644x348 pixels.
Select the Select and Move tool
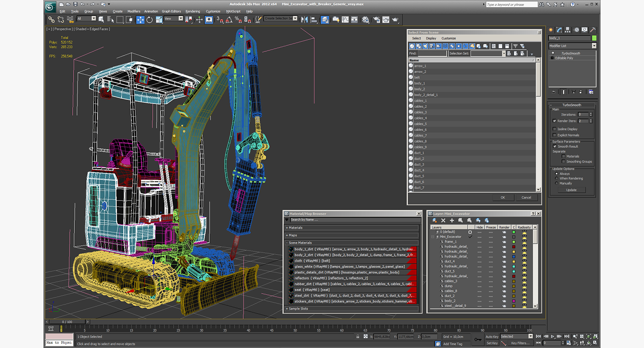click(x=140, y=20)
